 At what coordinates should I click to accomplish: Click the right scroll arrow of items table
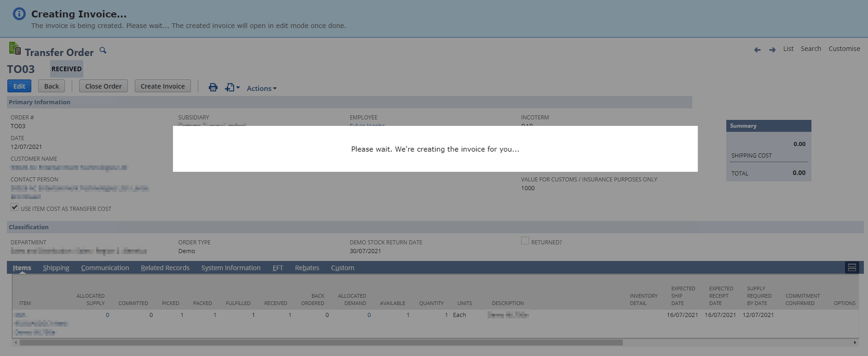click(855, 342)
